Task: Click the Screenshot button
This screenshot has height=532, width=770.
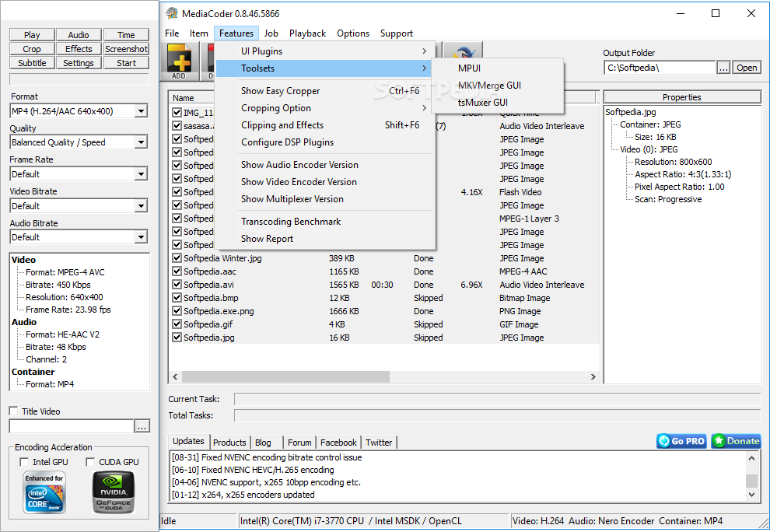Action: coord(126,49)
